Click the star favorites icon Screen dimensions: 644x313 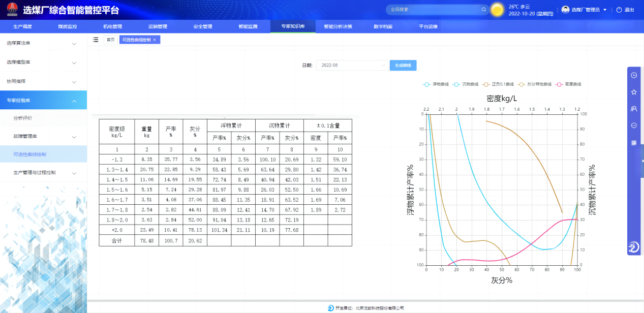(634, 92)
